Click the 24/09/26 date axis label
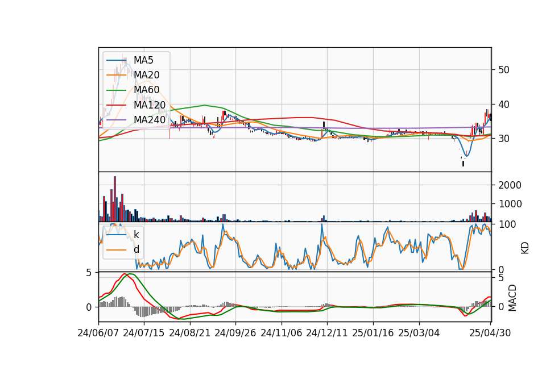The height and width of the screenshot is (392, 546). 235,333
